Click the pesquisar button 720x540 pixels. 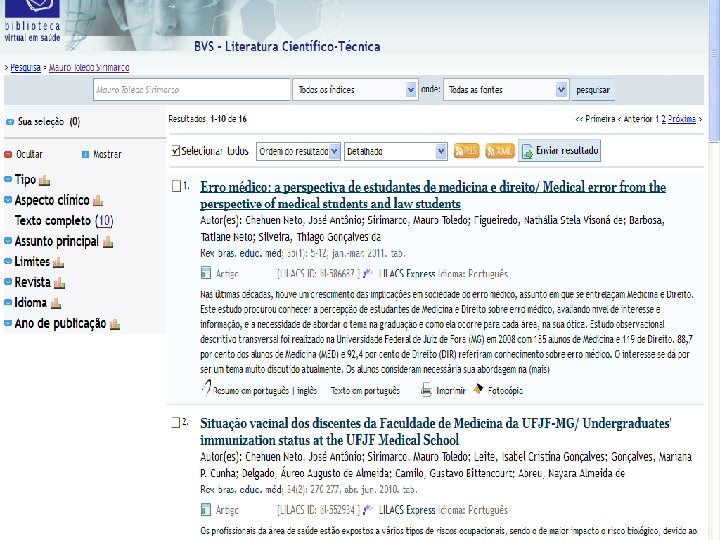[x=593, y=90]
